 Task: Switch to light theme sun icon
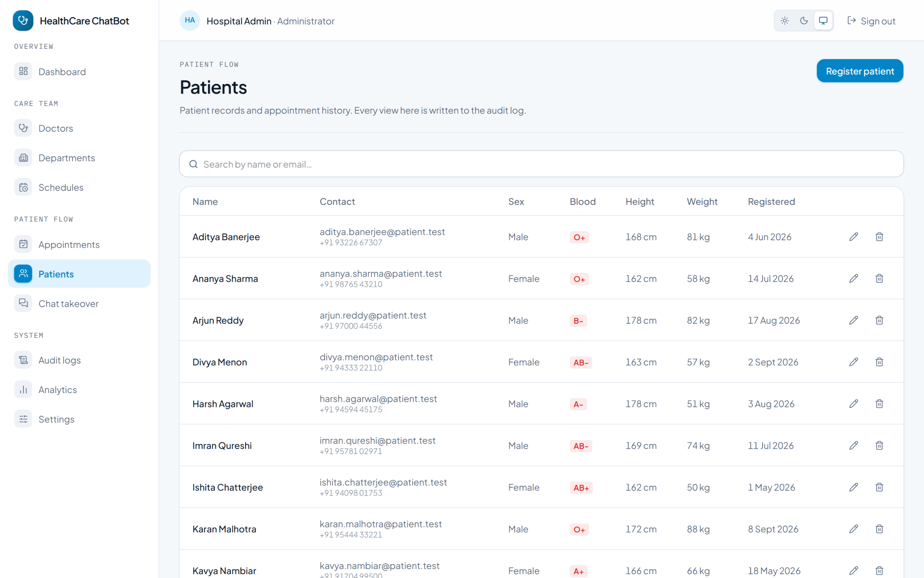pos(785,21)
